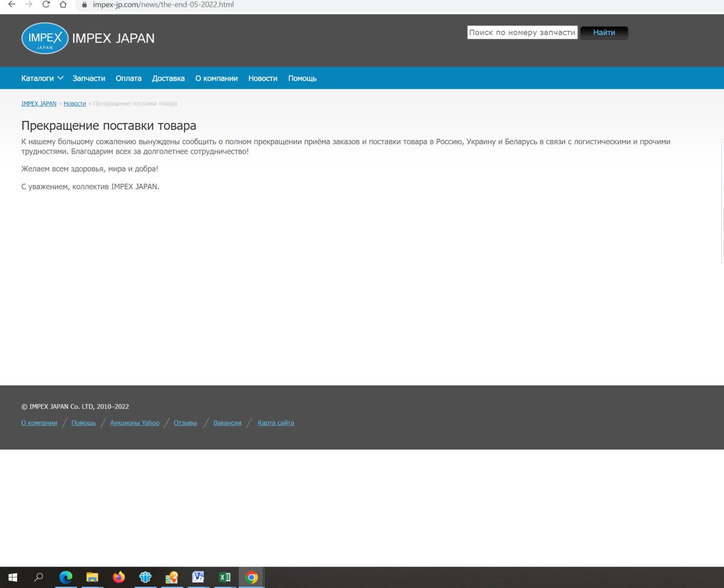Follow the IMPEX JAPAN breadcrumb link
724x588 pixels.
pyautogui.click(x=39, y=103)
